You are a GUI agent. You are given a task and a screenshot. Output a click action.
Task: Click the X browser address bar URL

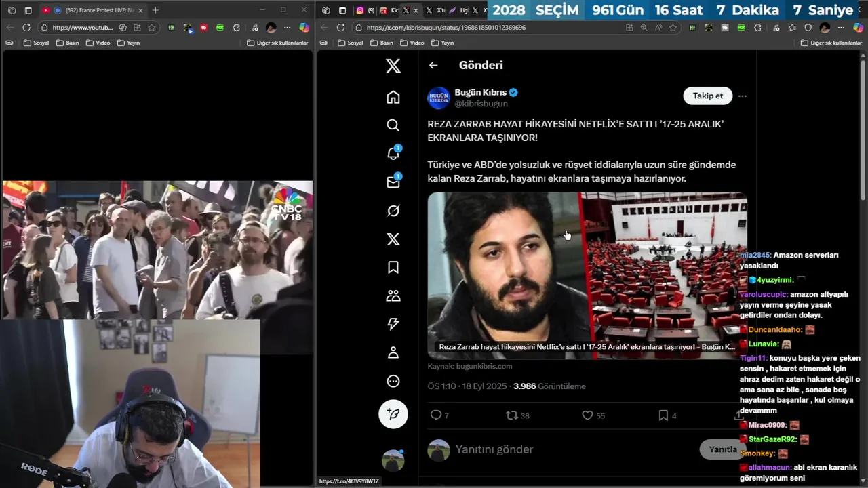coord(446,28)
